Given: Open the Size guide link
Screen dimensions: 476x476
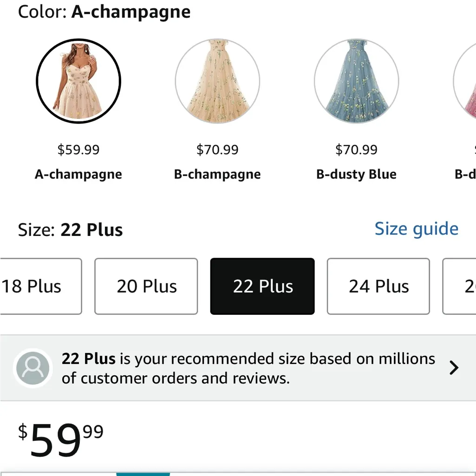Looking at the screenshot, I should coord(416,228).
